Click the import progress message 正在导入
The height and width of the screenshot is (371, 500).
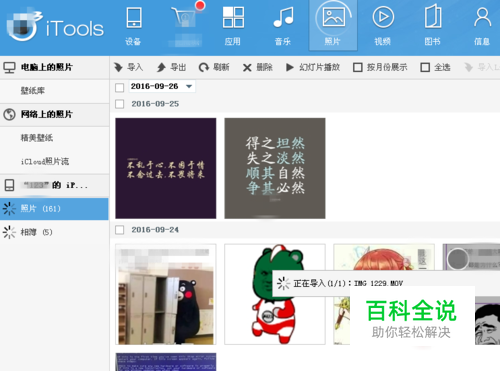[348, 283]
